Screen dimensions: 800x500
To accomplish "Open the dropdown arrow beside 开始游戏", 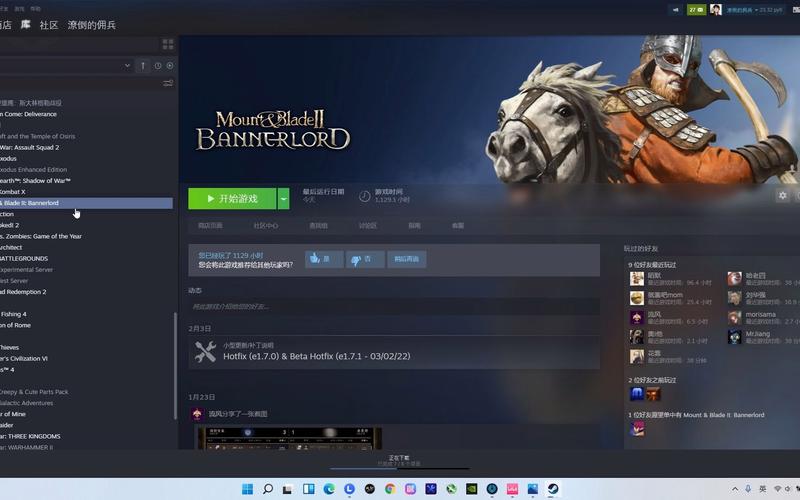I will pyautogui.click(x=284, y=198).
